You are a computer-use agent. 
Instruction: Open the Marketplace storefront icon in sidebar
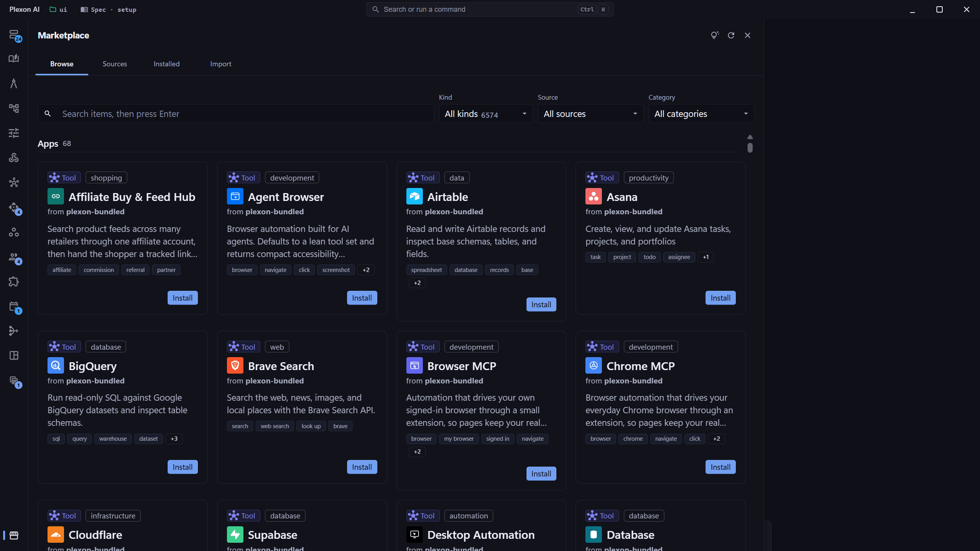pyautogui.click(x=14, y=535)
